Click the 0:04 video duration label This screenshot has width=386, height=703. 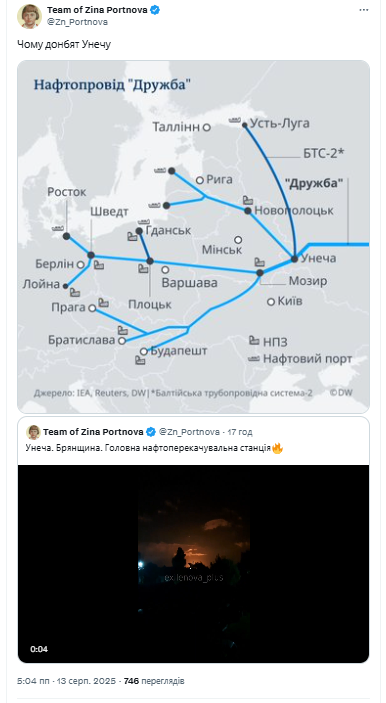(x=39, y=649)
